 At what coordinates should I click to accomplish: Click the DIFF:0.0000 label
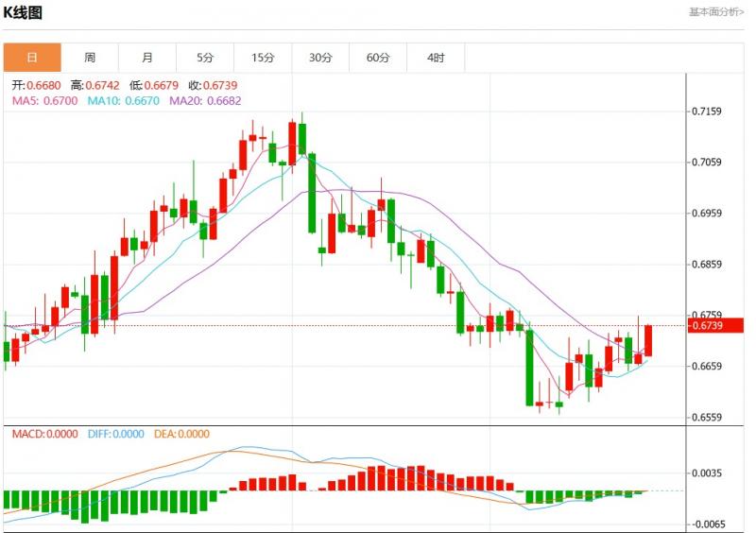click(115, 434)
